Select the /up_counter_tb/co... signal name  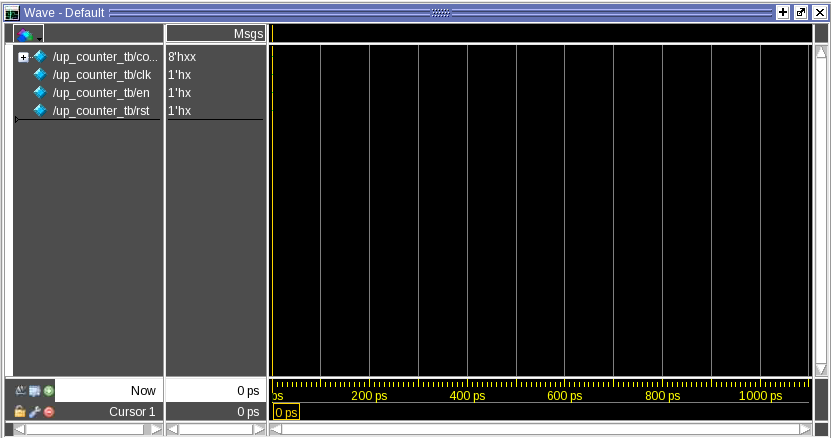pyautogui.click(x=105, y=57)
